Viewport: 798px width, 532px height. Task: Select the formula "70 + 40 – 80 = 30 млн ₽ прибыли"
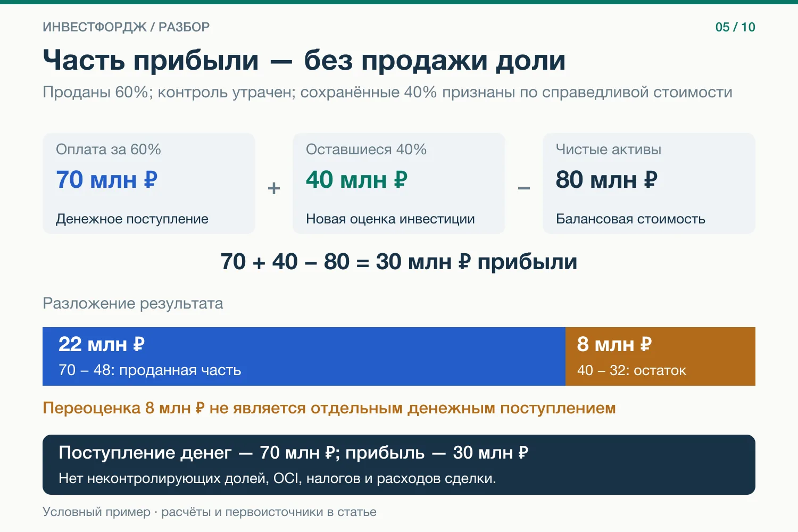coord(399,262)
